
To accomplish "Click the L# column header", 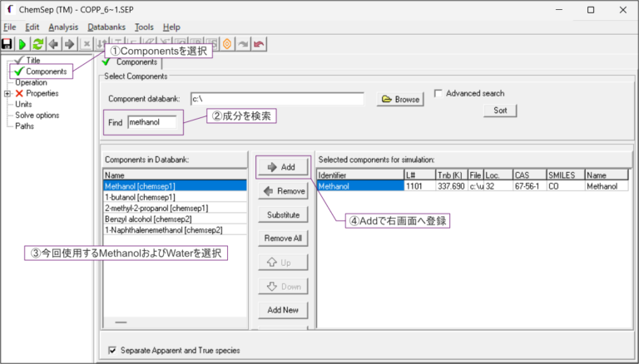I will (419, 175).
